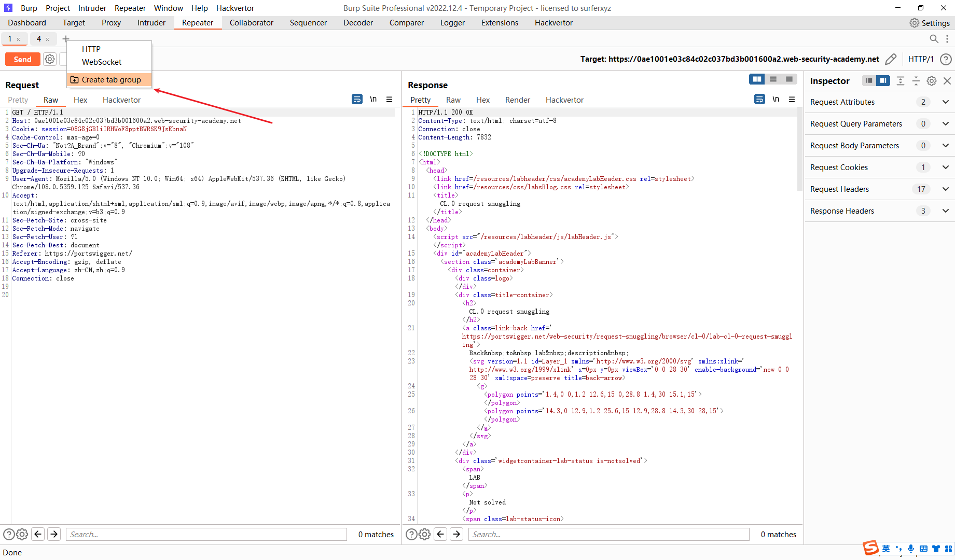This screenshot has height=560, width=955.
Task: Open the Burp menu
Action: pyautogui.click(x=29, y=8)
